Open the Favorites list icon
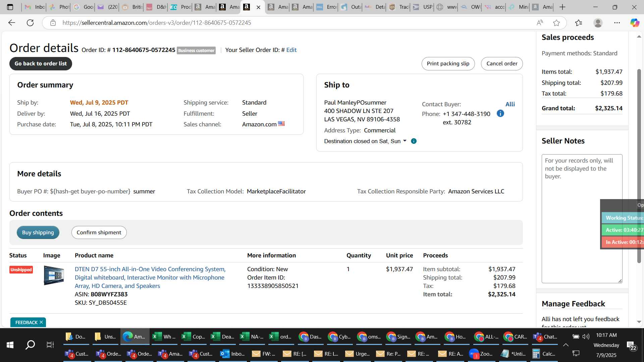644x362 pixels. (579, 23)
